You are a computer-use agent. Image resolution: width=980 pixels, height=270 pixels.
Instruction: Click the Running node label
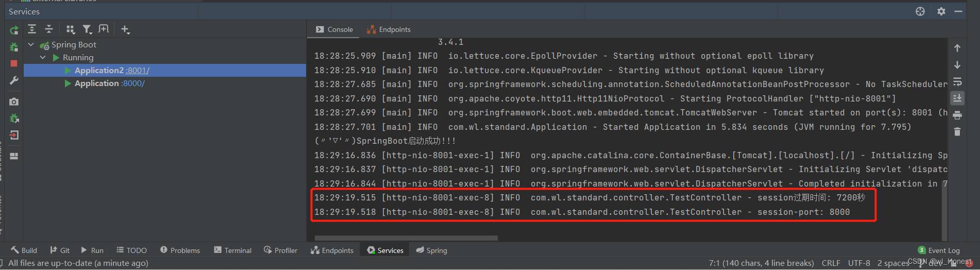coord(78,58)
